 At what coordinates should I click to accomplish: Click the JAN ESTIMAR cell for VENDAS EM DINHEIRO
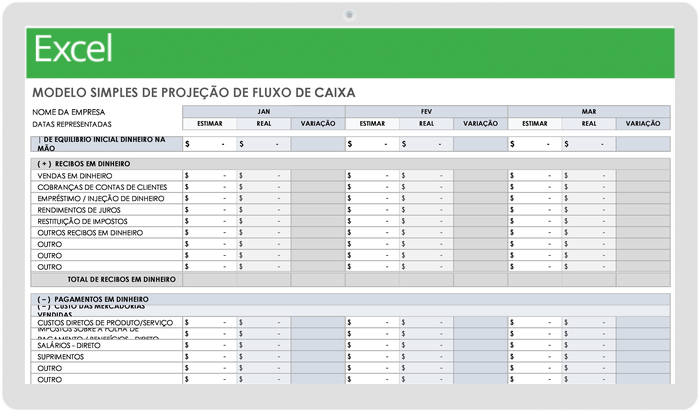click(x=210, y=175)
